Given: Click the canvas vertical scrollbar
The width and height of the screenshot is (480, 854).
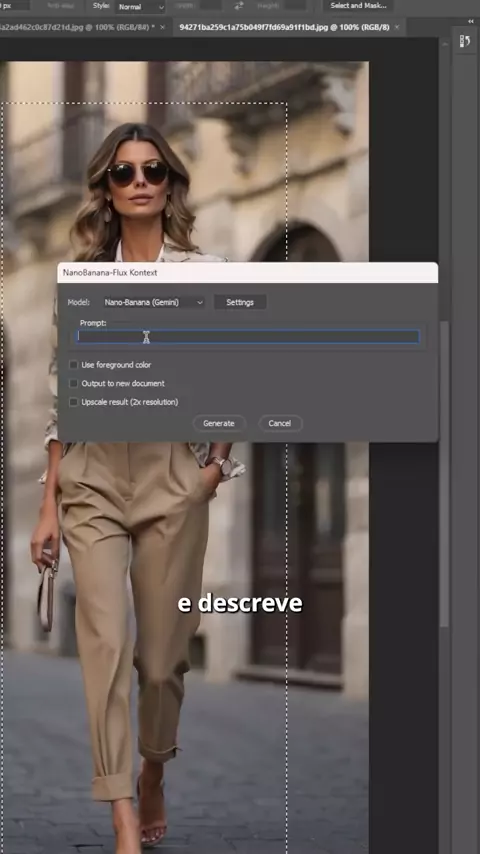Looking at the screenshot, I should point(445,473).
